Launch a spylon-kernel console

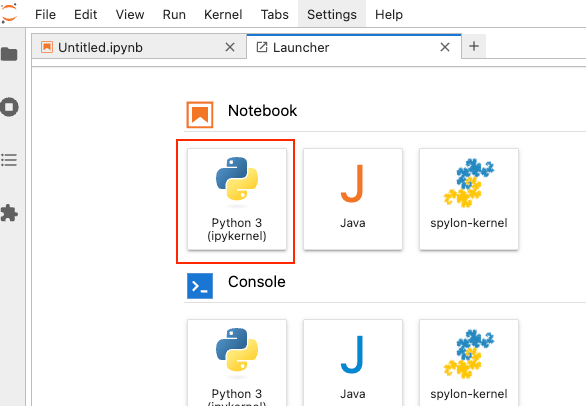pos(469,363)
